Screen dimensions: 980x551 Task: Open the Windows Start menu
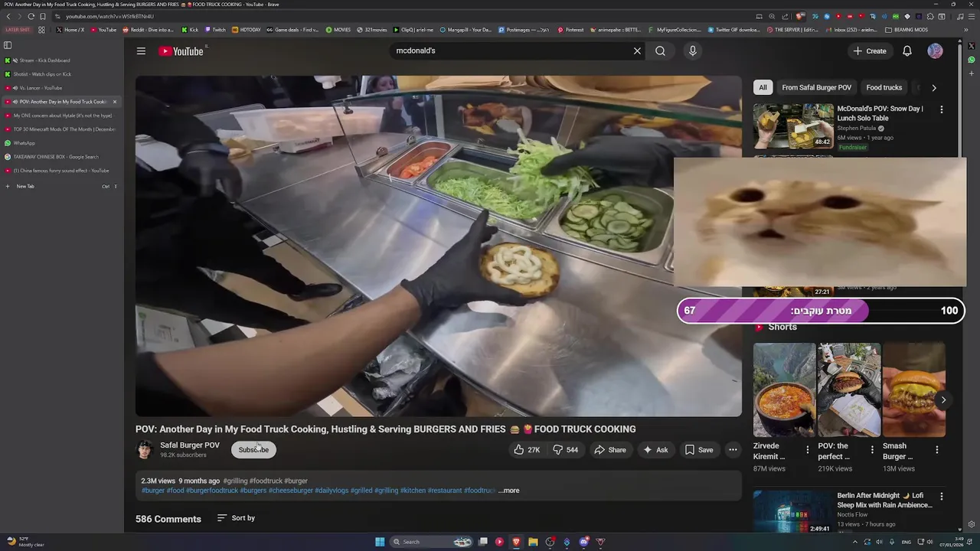coord(380,542)
